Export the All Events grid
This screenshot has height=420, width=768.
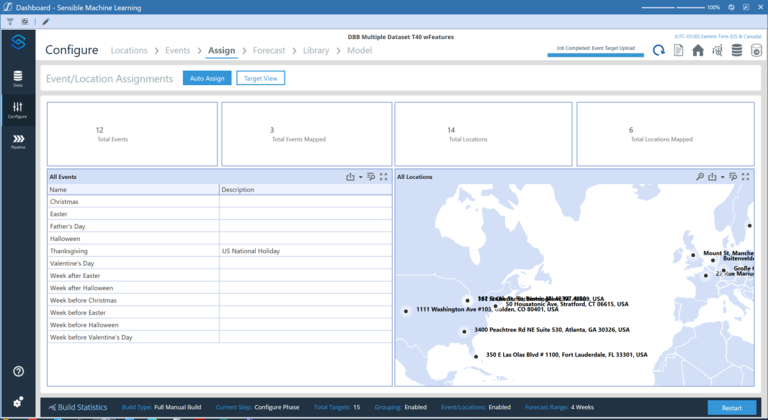point(350,177)
